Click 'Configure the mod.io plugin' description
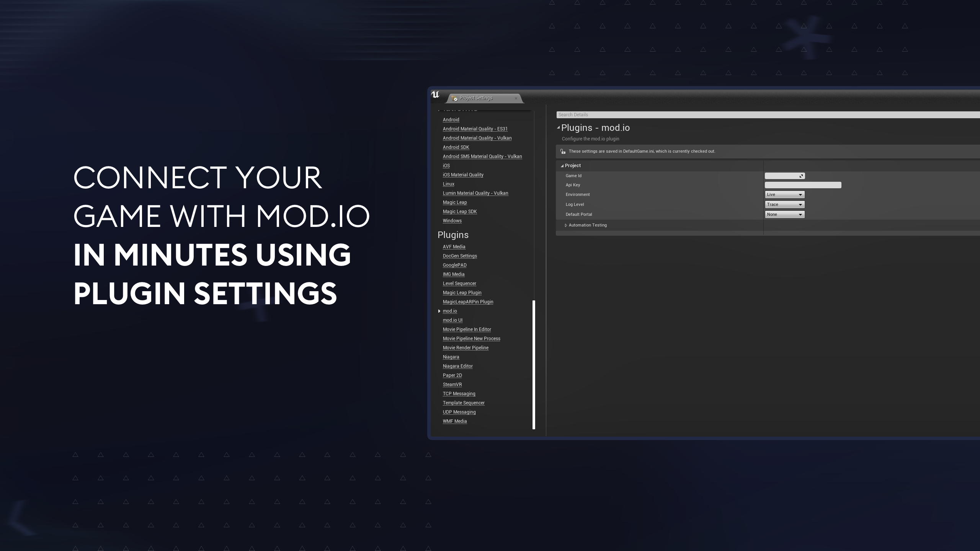Screen dimensions: 980x551 point(590,139)
